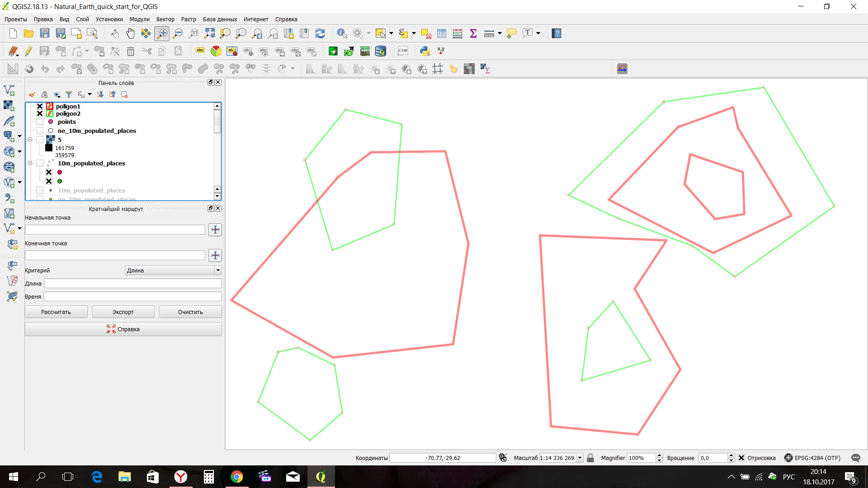
Task: Click the Zoom Out magnifier tool
Action: [x=178, y=33]
